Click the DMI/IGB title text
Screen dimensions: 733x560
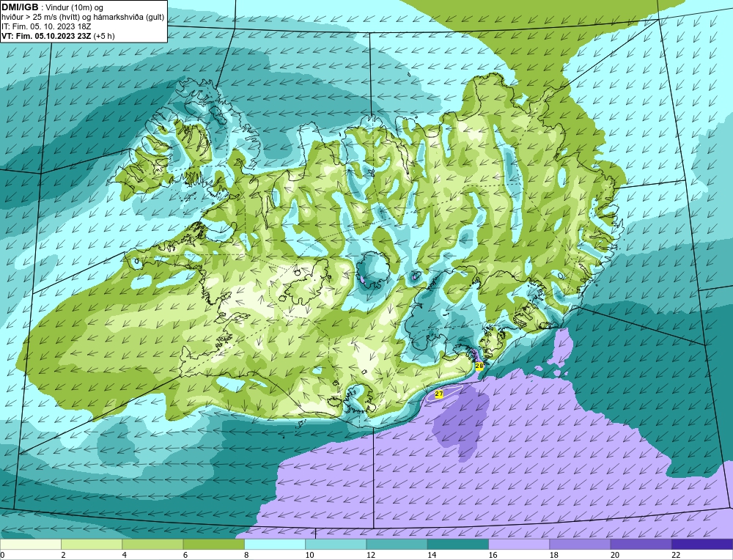[x=20, y=7]
